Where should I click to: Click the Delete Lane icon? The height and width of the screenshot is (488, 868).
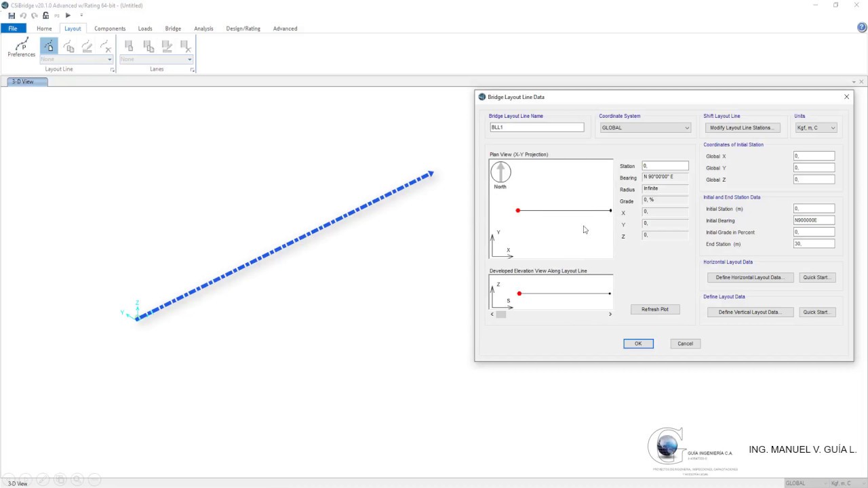pyautogui.click(x=185, y=45)
